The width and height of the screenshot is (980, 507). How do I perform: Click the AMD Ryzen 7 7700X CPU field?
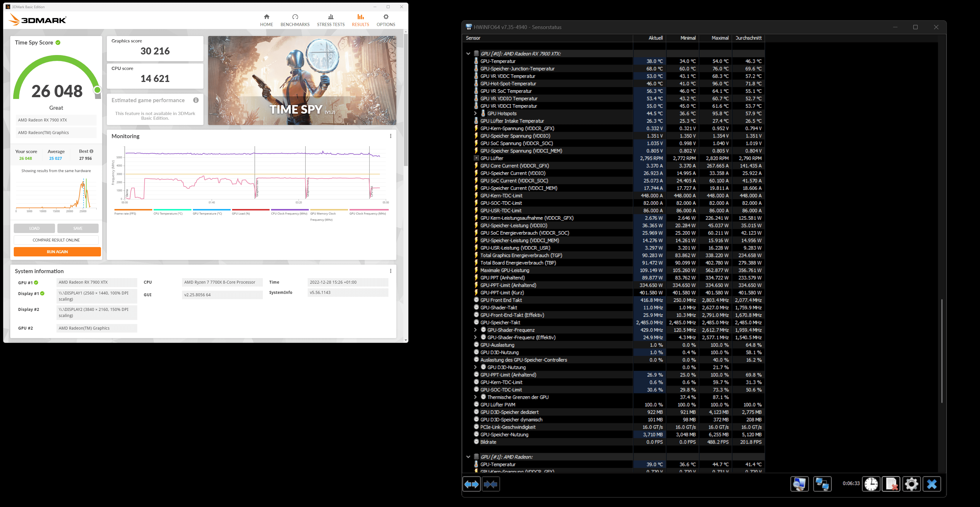222,282
